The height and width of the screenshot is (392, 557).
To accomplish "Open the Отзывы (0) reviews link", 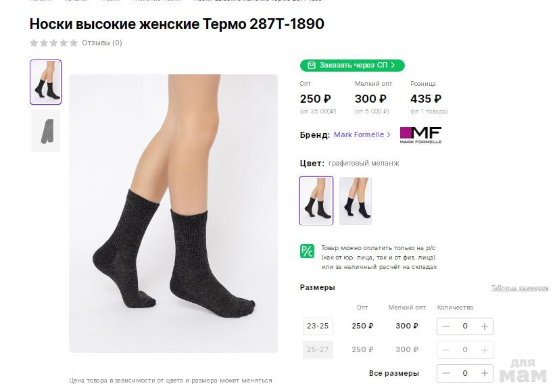I will 102,43.
